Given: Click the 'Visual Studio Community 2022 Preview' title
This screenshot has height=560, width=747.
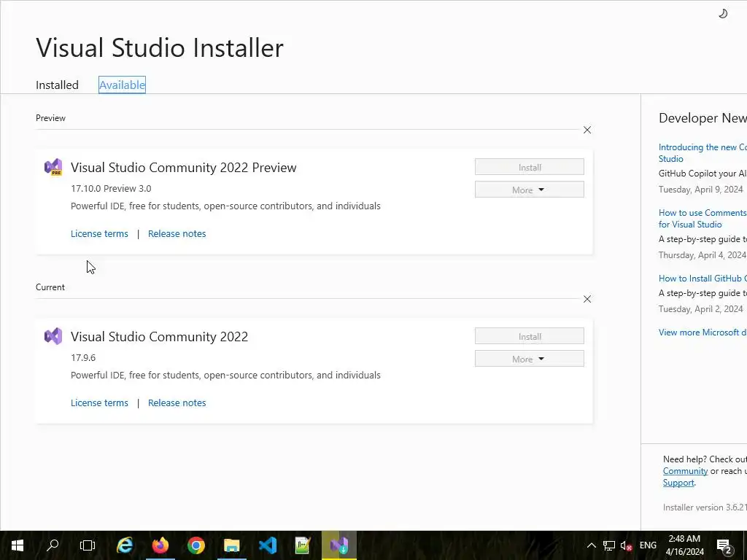Looking at the screenshot, I should (x=183, y=168).
